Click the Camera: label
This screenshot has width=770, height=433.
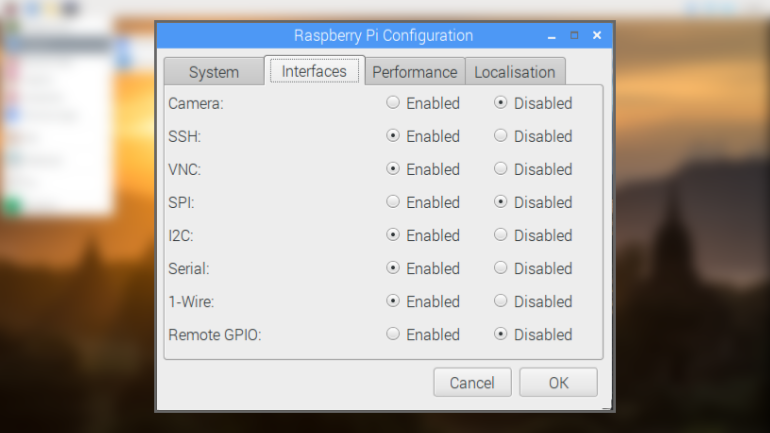(196, 104)
